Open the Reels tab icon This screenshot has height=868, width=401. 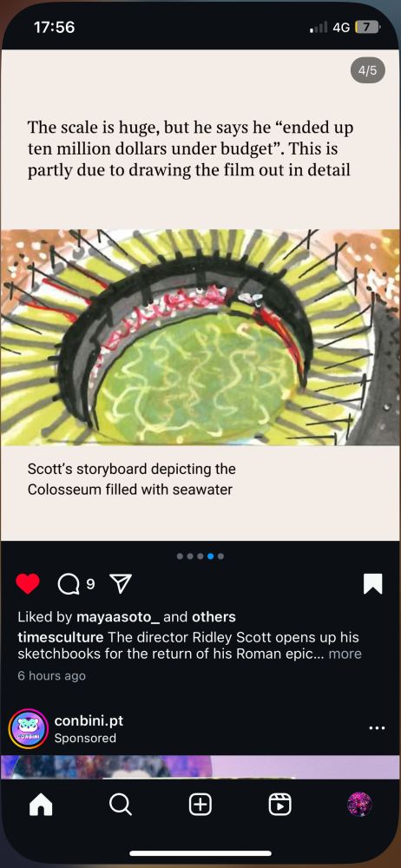point(280,805)
